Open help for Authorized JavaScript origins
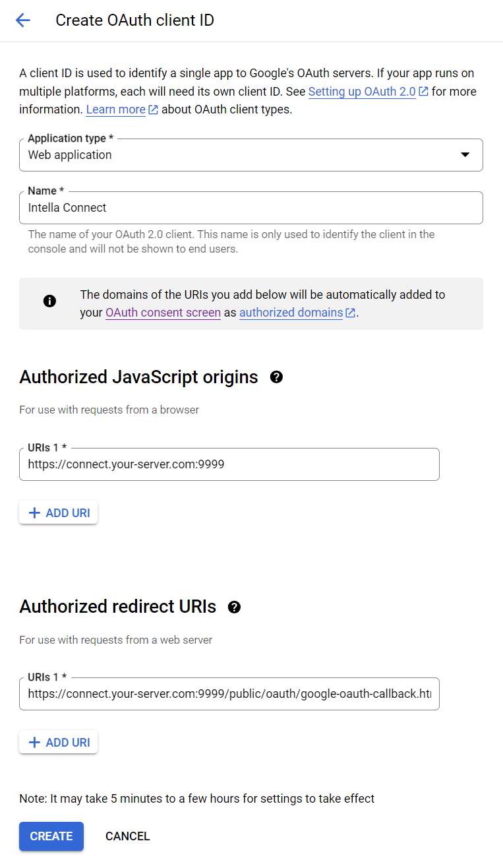Viewport: 503px width, 868px height. 277,377
